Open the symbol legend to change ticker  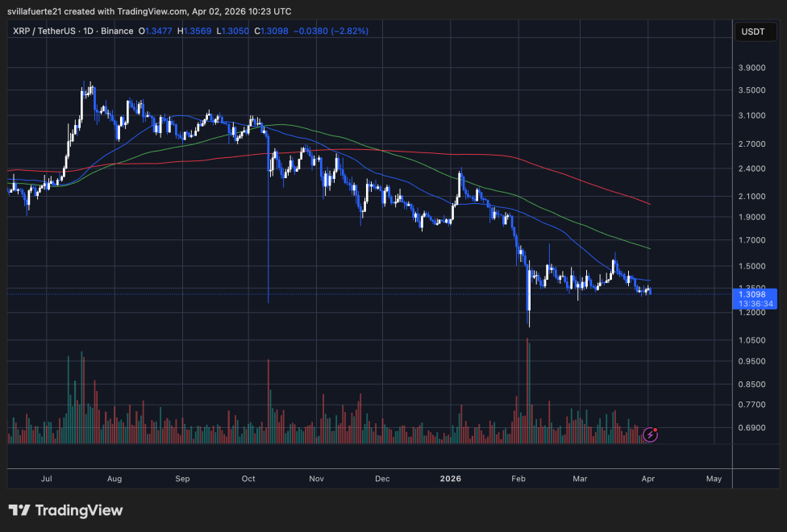tap(44, 31)
